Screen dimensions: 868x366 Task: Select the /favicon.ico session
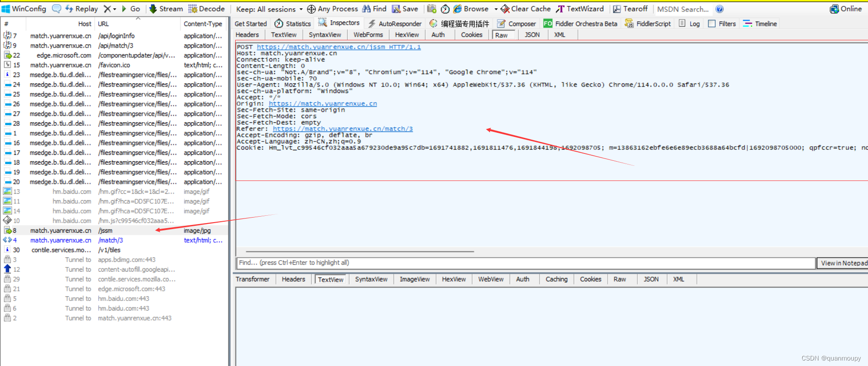click(x=114, y=65)
